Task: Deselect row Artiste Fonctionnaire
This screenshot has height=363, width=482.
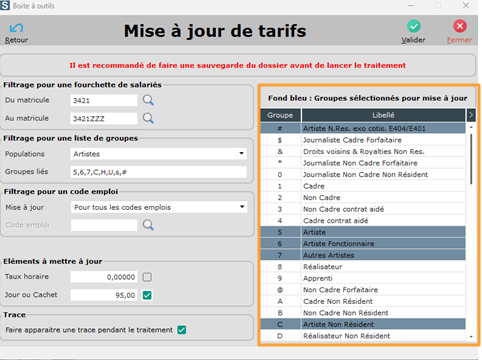Action: tap(363, 244)
